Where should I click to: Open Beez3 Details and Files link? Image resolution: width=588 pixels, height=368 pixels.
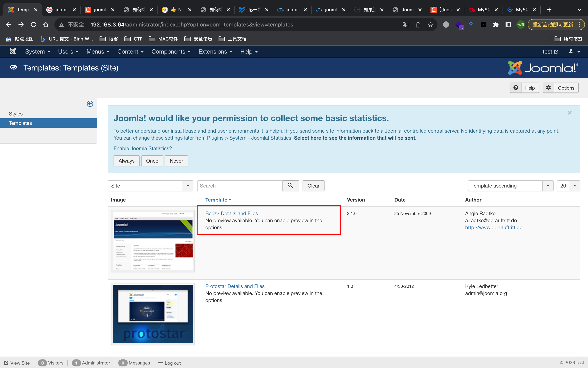coord(232,213)
